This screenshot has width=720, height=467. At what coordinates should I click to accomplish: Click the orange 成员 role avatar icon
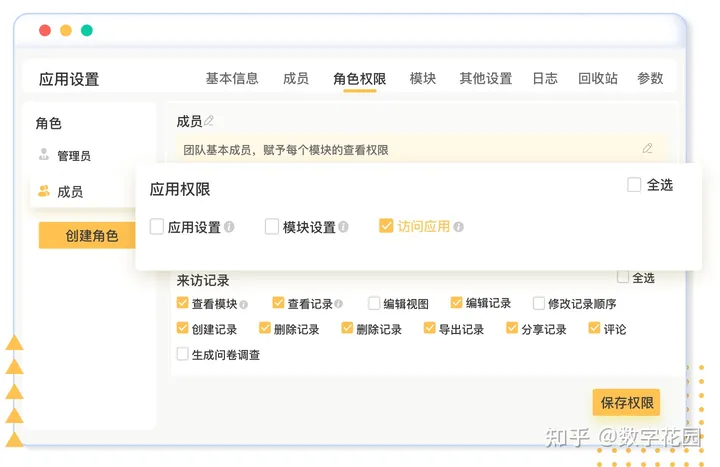click(x=44, y=191)
